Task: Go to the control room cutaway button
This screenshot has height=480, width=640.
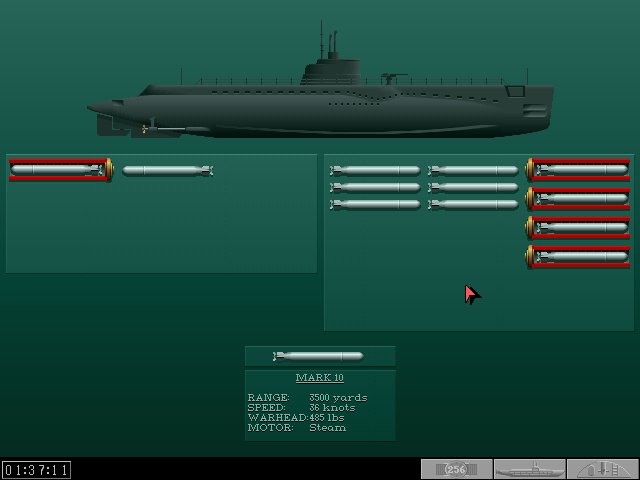Action: (603, 469)
